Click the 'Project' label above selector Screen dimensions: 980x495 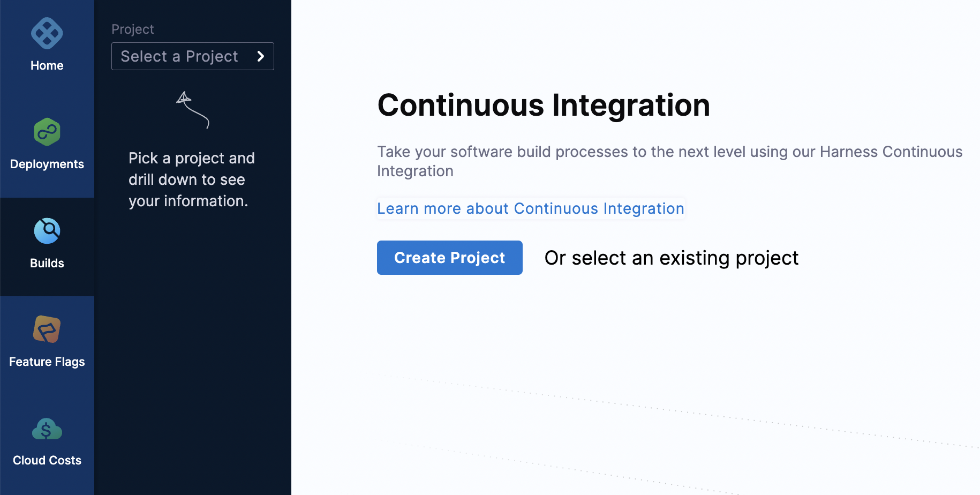click(x=132, y=29)
